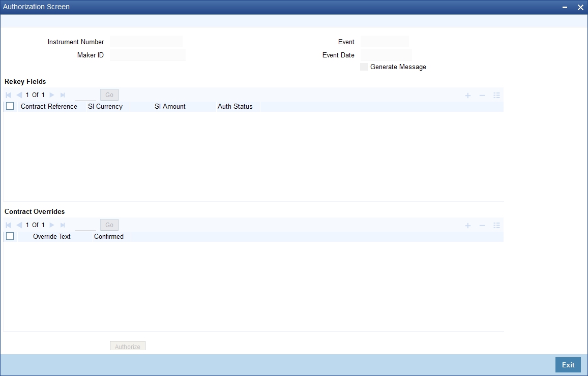
Task: Select all rows in Rekey Fields table
Action: coord(10,106)
